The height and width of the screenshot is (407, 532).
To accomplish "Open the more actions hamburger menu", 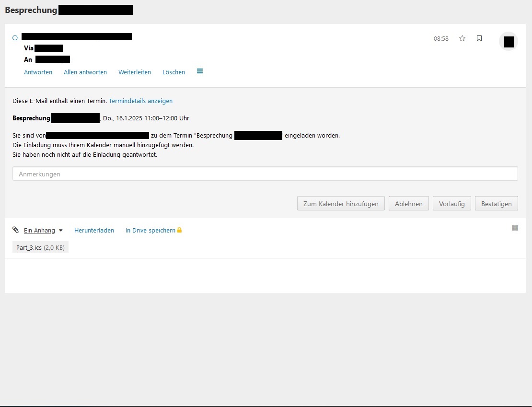I will click(200, 71).
